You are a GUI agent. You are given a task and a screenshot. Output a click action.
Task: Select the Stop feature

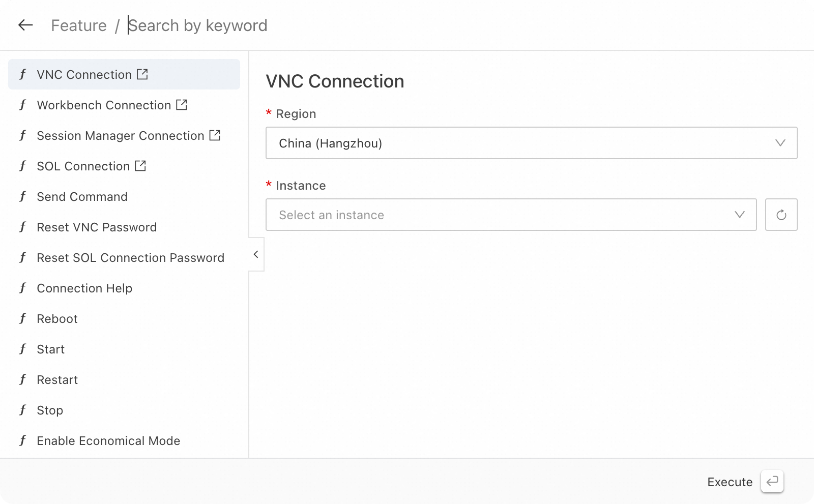[50, 410]
